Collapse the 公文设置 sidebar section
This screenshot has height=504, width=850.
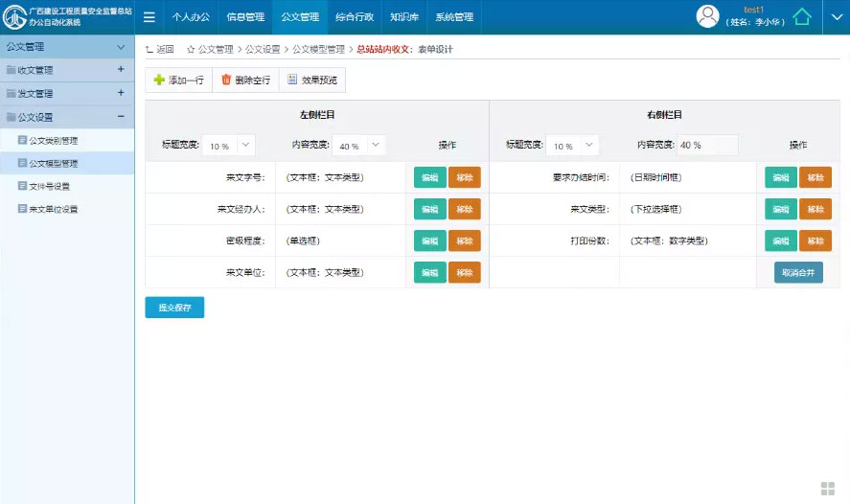tap(121, 117)
